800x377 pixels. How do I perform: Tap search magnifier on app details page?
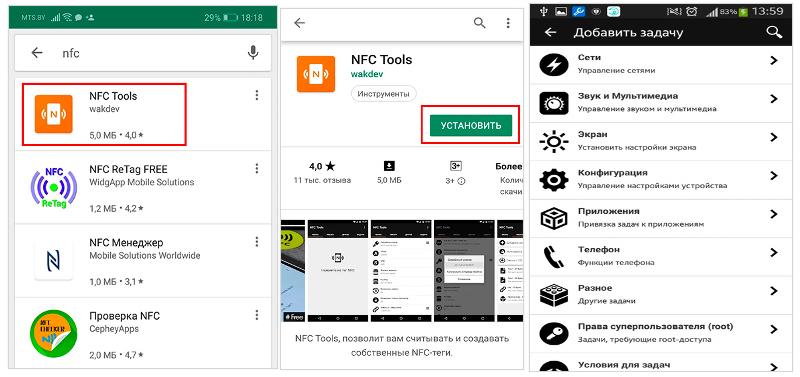[x=480, y=23]
